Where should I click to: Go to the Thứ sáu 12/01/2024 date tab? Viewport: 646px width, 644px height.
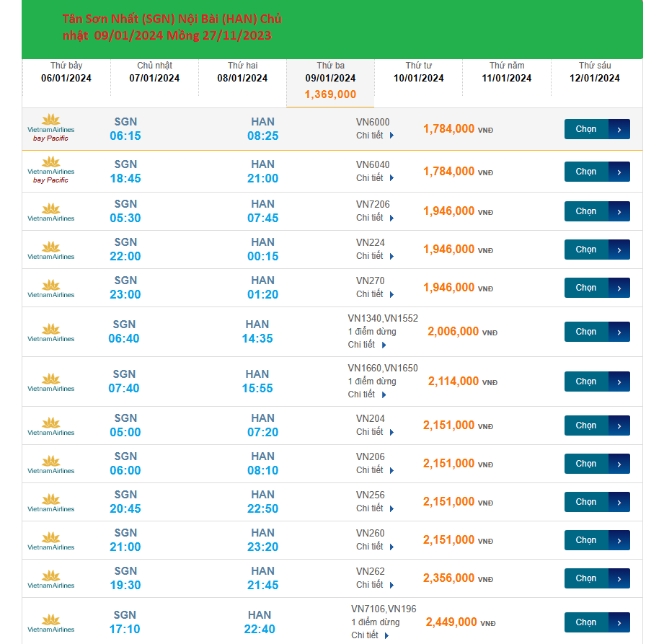pos(595,72)
